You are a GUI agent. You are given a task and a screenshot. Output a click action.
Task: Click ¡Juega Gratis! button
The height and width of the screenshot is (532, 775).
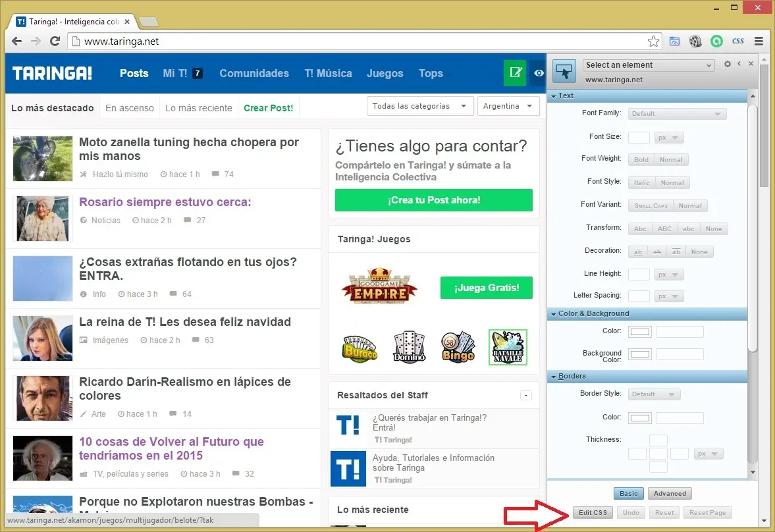click(487, 288)
